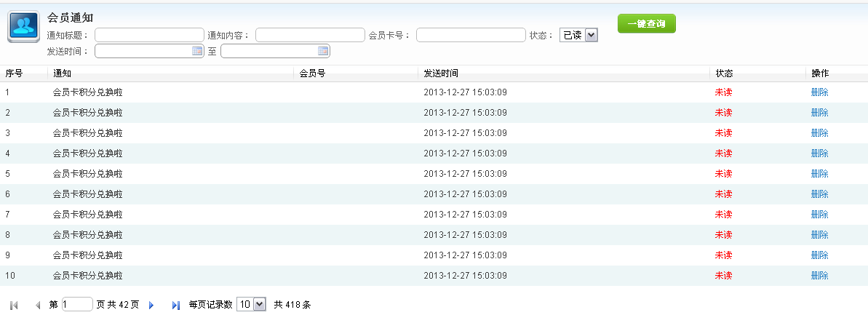Jump to the last page
The image size is (868, 315).
(x=175, y=306)
